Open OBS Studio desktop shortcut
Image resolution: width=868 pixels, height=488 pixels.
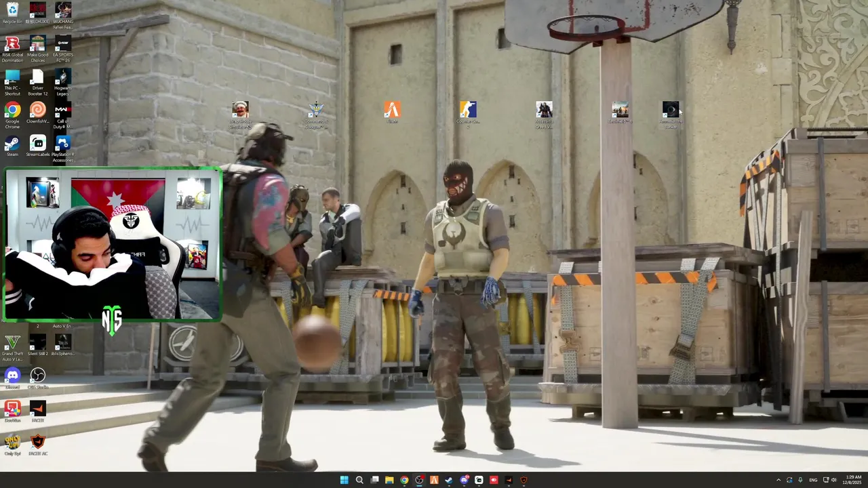pos(38,378)
